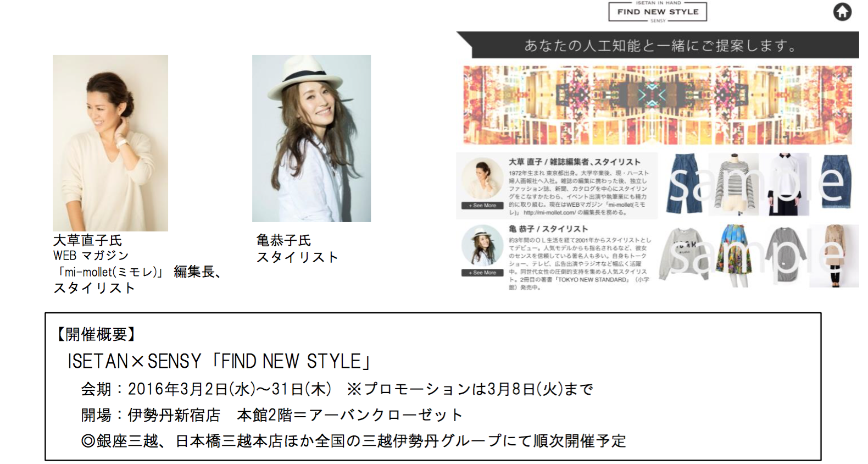Click the home icon at top right
The image size is (868, 464).
tap(842, 12)
